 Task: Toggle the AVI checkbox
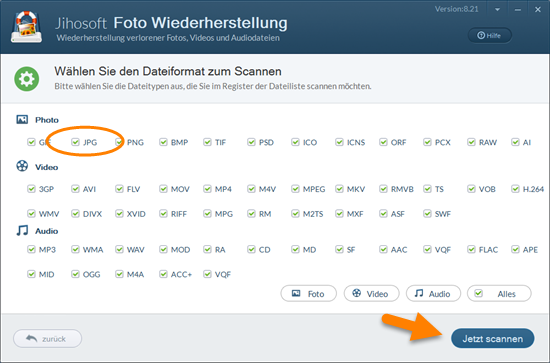[75, 189]
